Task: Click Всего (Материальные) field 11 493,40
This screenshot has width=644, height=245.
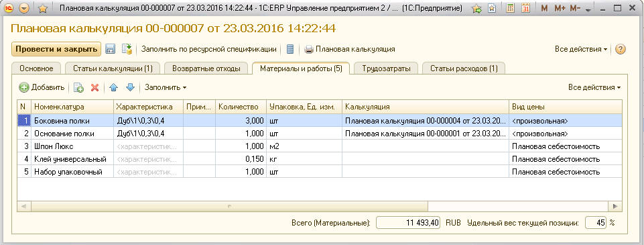Action: pos(409,223)
